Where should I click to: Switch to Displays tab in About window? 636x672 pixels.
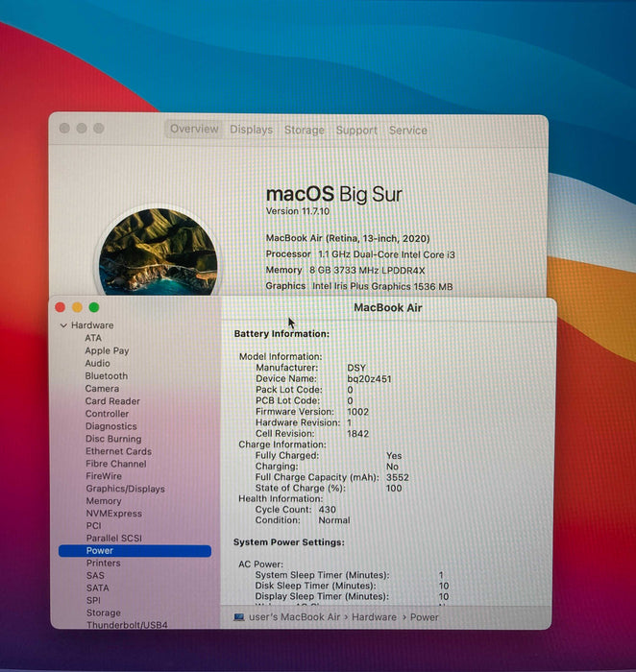coord(252,130)
